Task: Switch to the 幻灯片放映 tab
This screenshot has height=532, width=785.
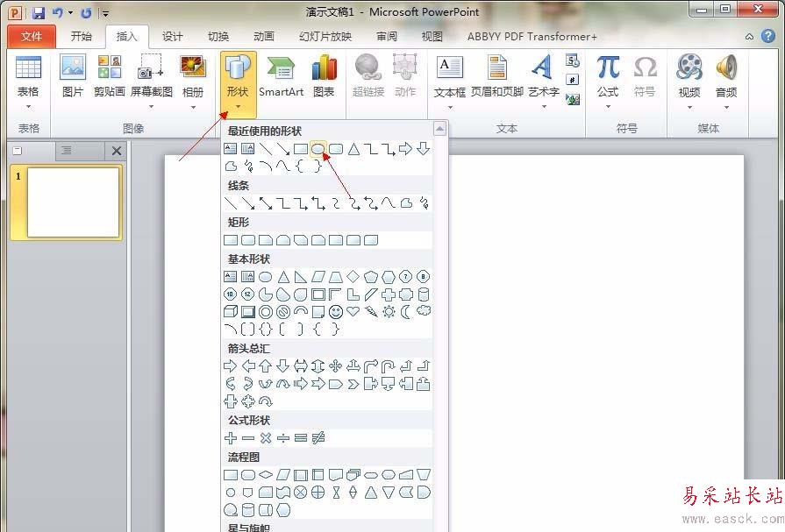Action: click(325, 37)
